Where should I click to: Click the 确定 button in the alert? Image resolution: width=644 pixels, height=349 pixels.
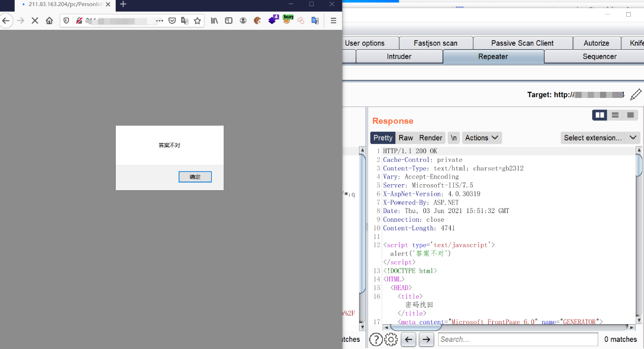pos(195,177)
